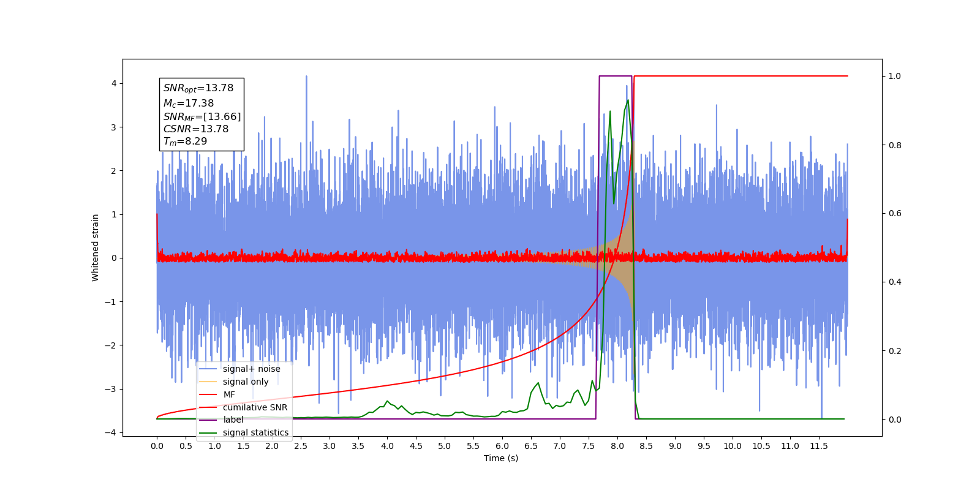Click the 0.2 tick on the right axis
Screen dimensions: 980x490
[x=895, y=351]
